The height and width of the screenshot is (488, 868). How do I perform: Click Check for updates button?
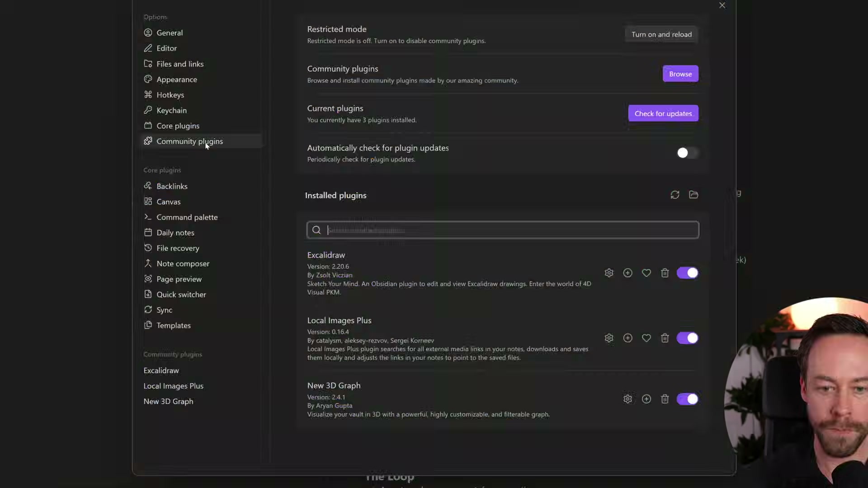click(663, 113)
